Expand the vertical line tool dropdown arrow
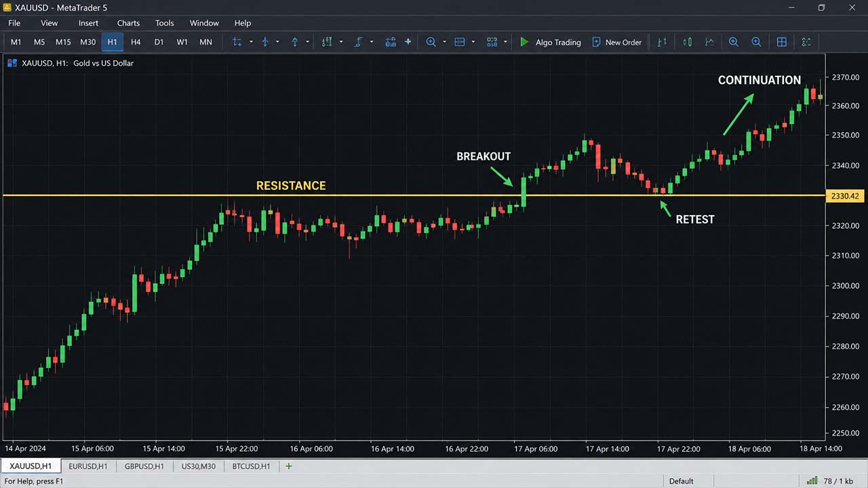 (278, 42)
